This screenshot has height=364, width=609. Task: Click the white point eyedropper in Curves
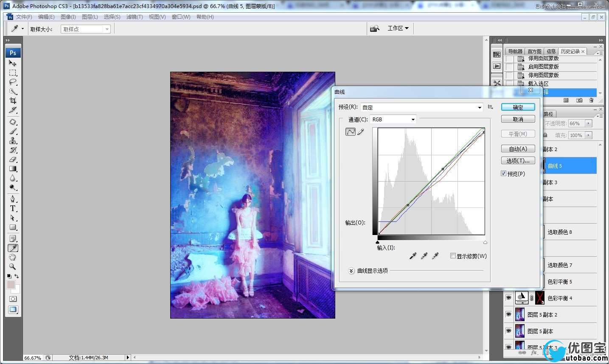pyautogui.click(x=435, y=256)
